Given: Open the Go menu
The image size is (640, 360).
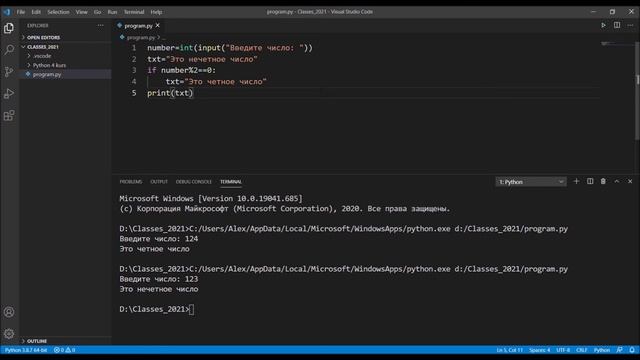Looking at the screenshot, I should [x=97, y=12].
